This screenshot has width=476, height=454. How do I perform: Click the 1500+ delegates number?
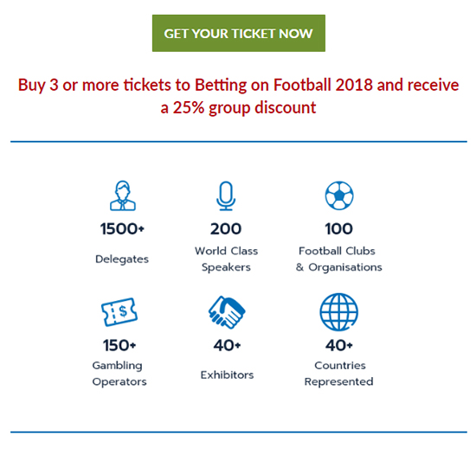coord(122,228)
